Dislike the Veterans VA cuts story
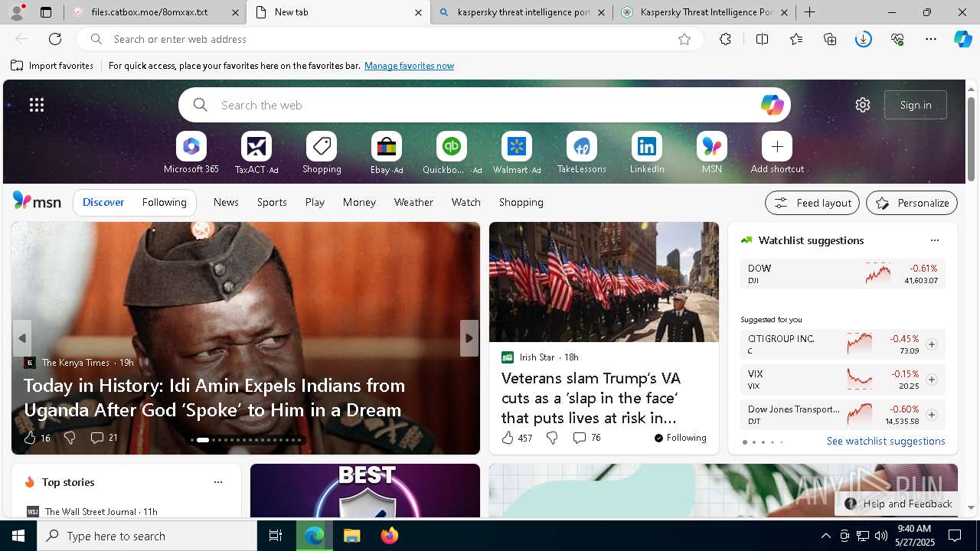The width and height of the screenshot is (980, 551). [x=552, y=438]
